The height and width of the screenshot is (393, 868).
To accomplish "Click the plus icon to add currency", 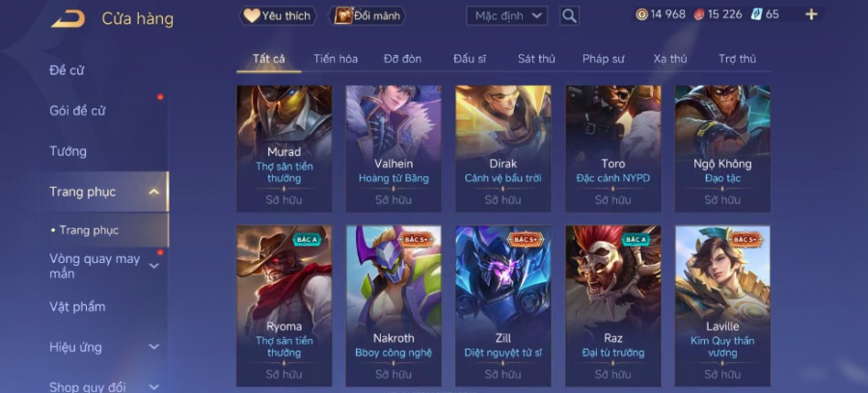I will click(811, 14).
